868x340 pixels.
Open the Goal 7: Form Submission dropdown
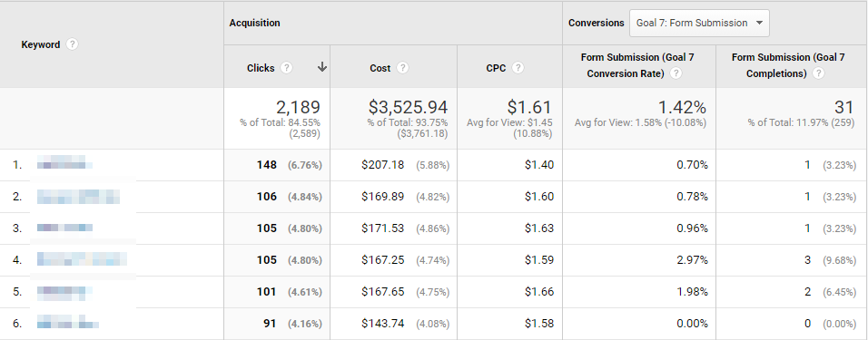click(700, 24)
